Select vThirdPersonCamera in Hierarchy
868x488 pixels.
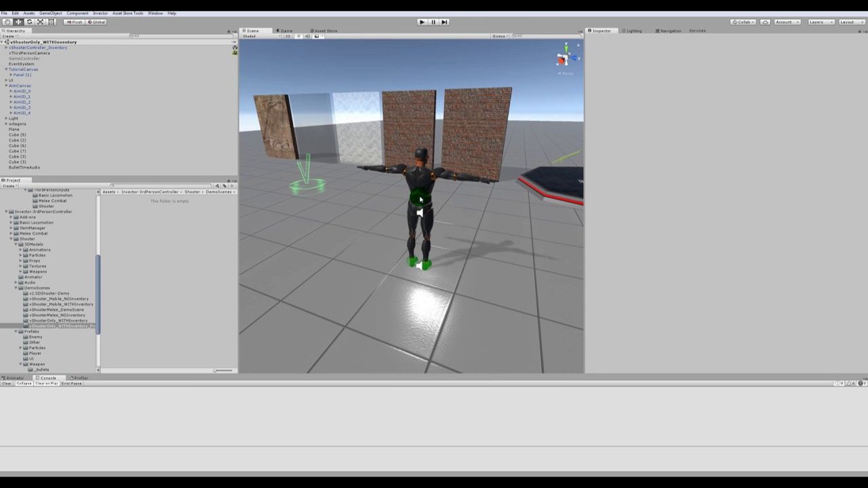pos(29,53)
